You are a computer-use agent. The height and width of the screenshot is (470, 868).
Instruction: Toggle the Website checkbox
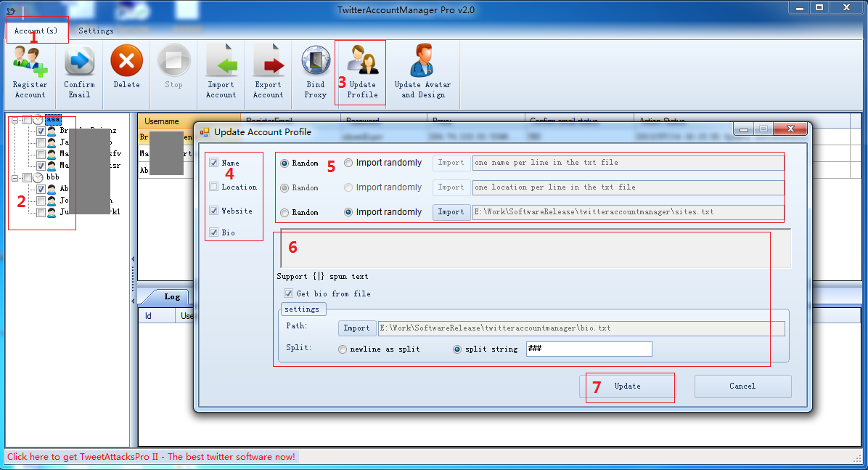pos(213,211)
